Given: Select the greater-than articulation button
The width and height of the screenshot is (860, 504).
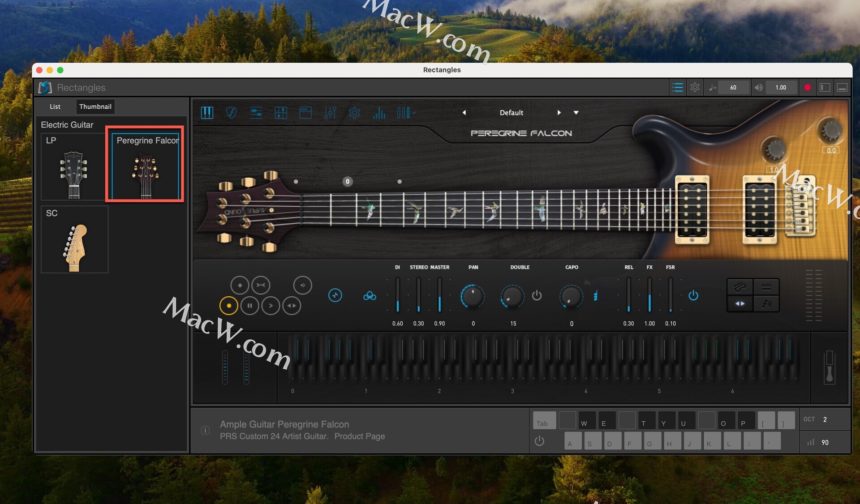Looking at the screenshot, I should pyautogui.click(x=271, y=306).
